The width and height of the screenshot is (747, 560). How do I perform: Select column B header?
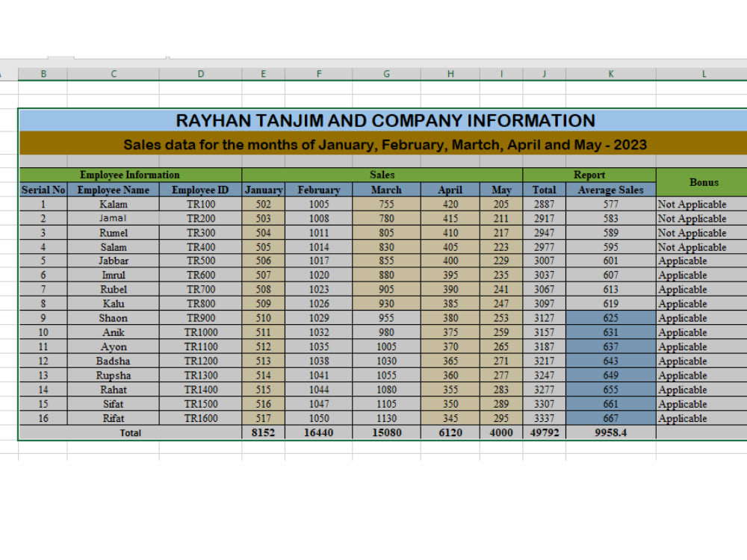43,74
